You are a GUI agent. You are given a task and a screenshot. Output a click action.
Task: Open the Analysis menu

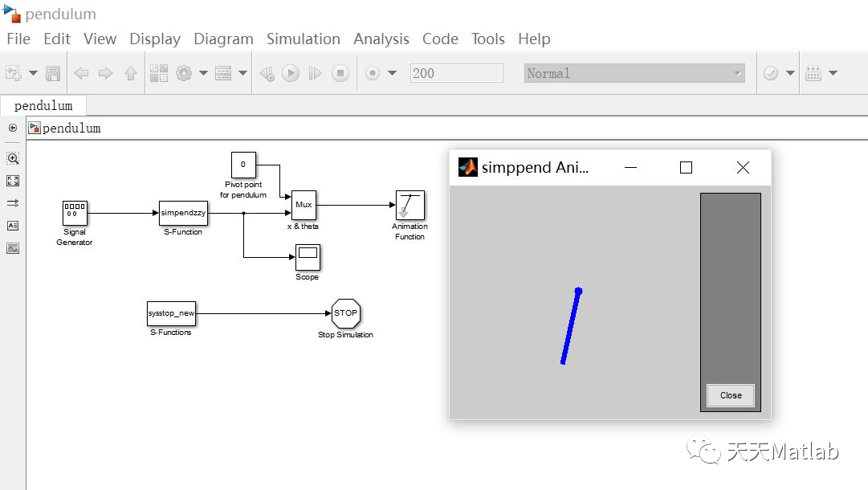click(381, 39)
